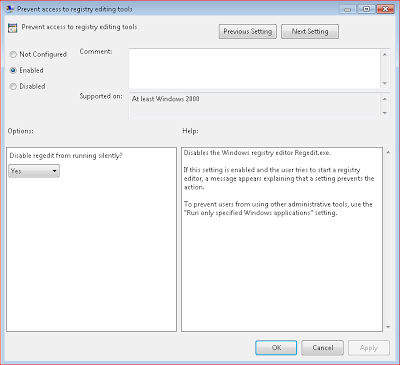Click the 'Supported on:' label
Image resolution: width=400 pixels, height=365 pixels.
tap(101, 96)
